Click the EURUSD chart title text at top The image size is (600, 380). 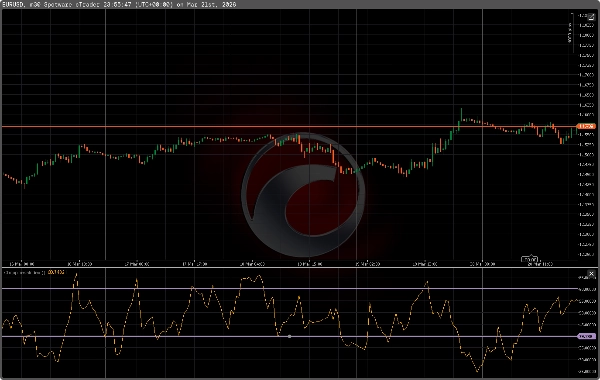pyautogui.click(x=119, y=5)
